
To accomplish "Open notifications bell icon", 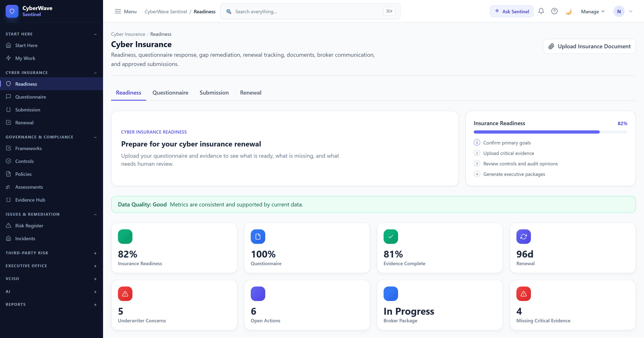I will 541,11.
